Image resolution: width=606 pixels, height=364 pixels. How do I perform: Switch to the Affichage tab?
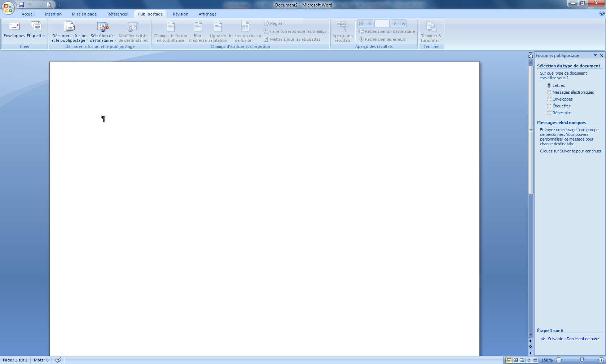pyautogui.click(x=207, y=14)
